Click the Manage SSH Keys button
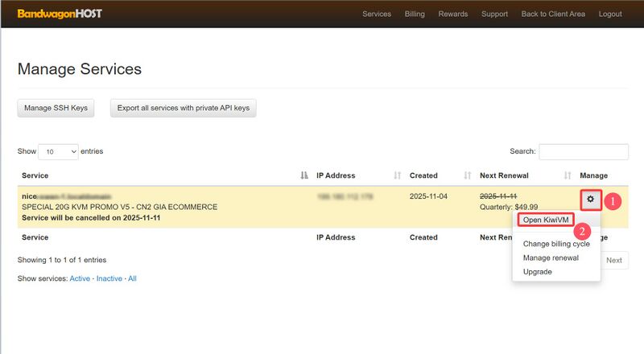Screen dimensions: 644x354 coord(56,108)
